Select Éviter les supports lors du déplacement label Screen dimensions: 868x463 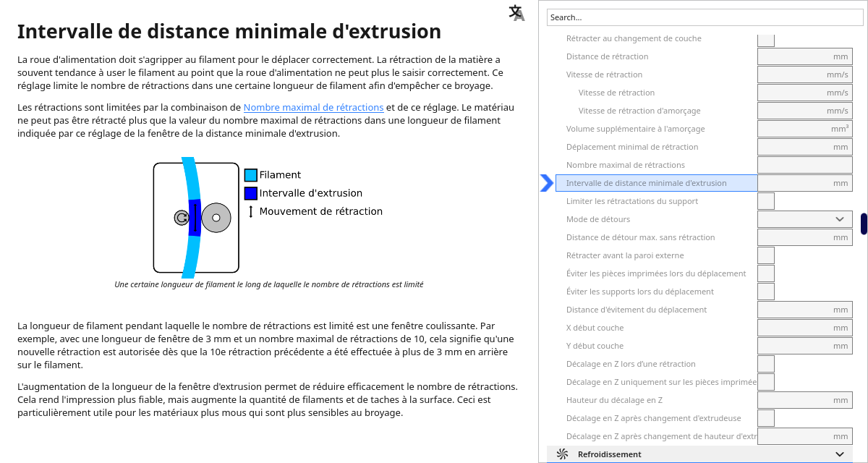click(x=640, y=292)
